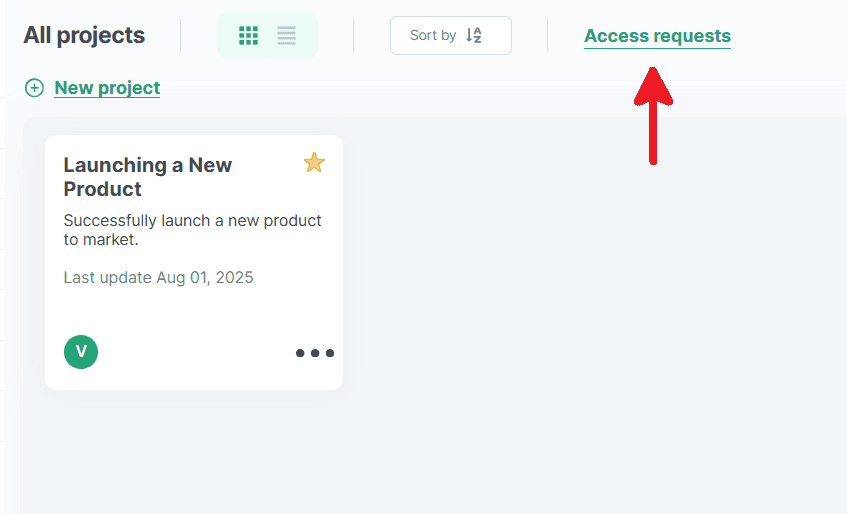Open the Sort by dropdown
The height and width of the screenshot is (514, 847).
click(x=450, y=36)
